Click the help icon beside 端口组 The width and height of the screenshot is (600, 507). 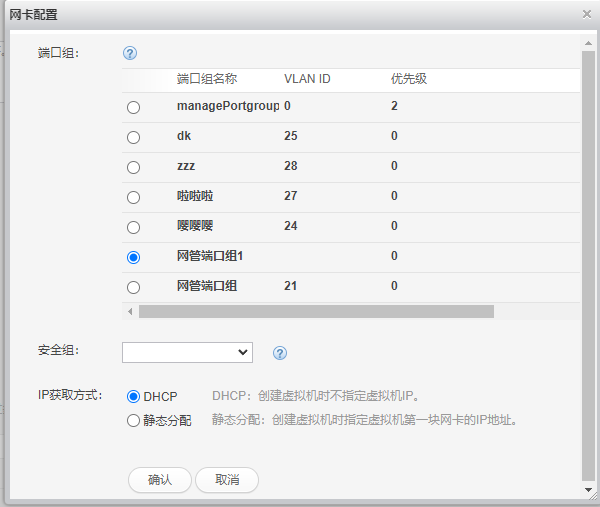[129, 54]
